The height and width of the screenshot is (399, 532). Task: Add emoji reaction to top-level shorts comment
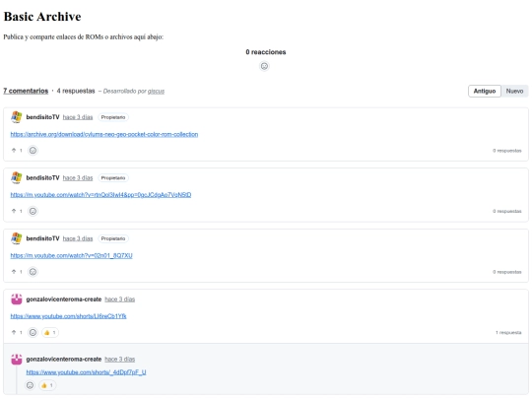33,333
